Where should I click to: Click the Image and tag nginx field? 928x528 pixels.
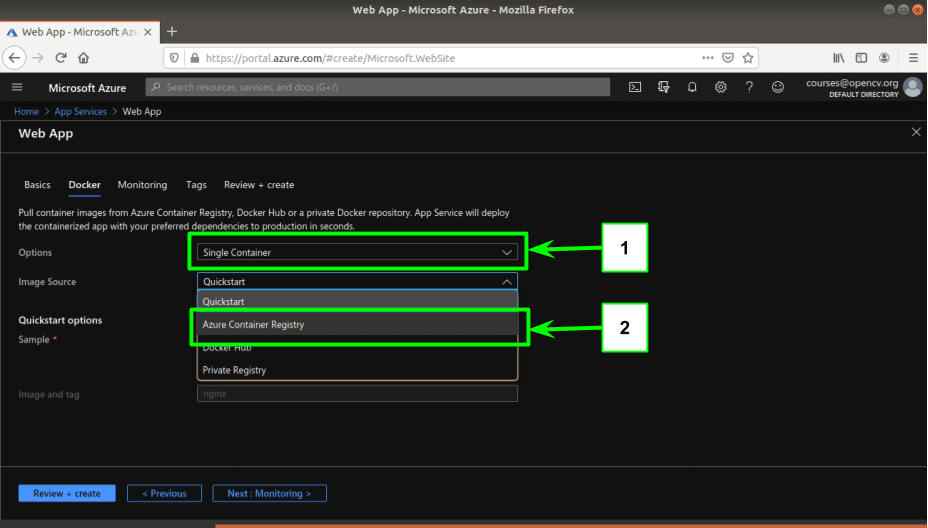tap(357, 394)
